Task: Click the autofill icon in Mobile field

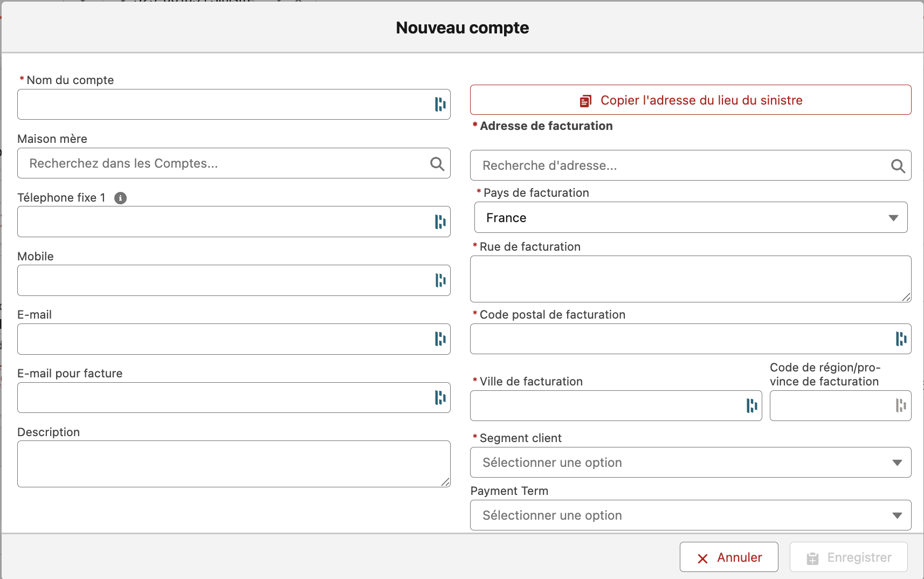Action: pos(440,280)
